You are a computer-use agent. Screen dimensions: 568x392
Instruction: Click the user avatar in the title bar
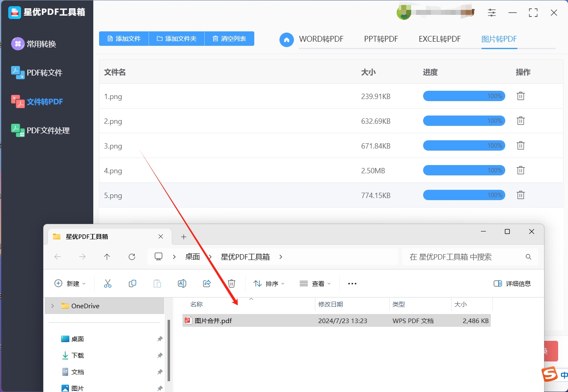(x=404, y=12)
